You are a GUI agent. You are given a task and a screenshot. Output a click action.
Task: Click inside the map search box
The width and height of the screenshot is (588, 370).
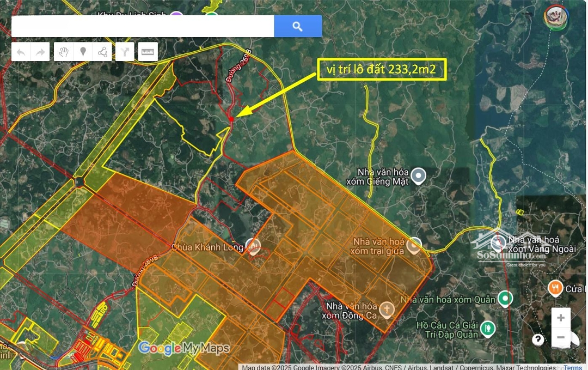pos(143,26)
